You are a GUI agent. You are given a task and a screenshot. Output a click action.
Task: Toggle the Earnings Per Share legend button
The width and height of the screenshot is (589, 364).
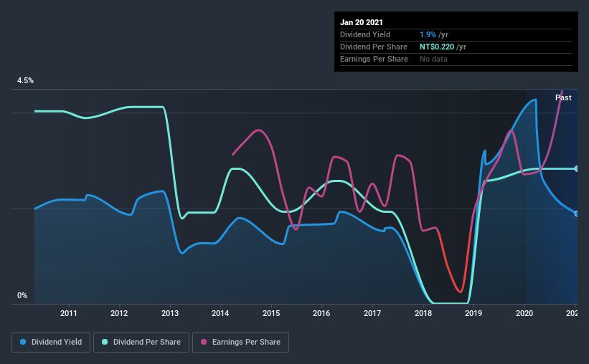[240, 343]
